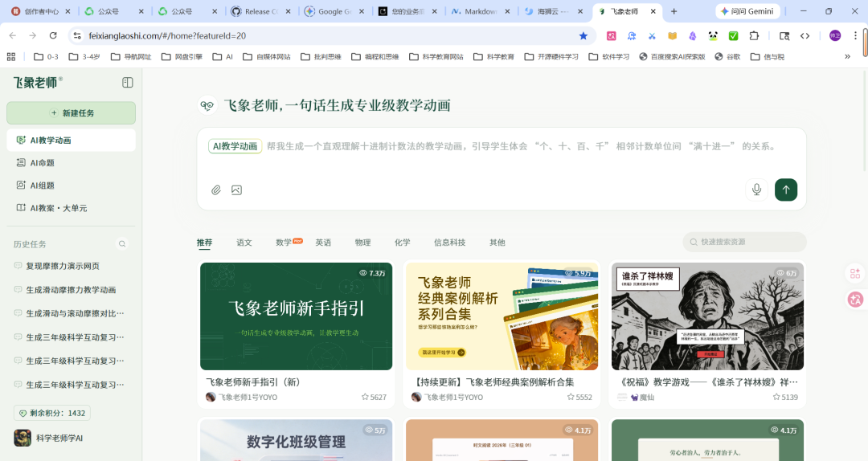Image resolution: width=868 pixels, height=461 pixels.
Task: Open AI命题 in the sidebar
Action: [x=71, y=163]
